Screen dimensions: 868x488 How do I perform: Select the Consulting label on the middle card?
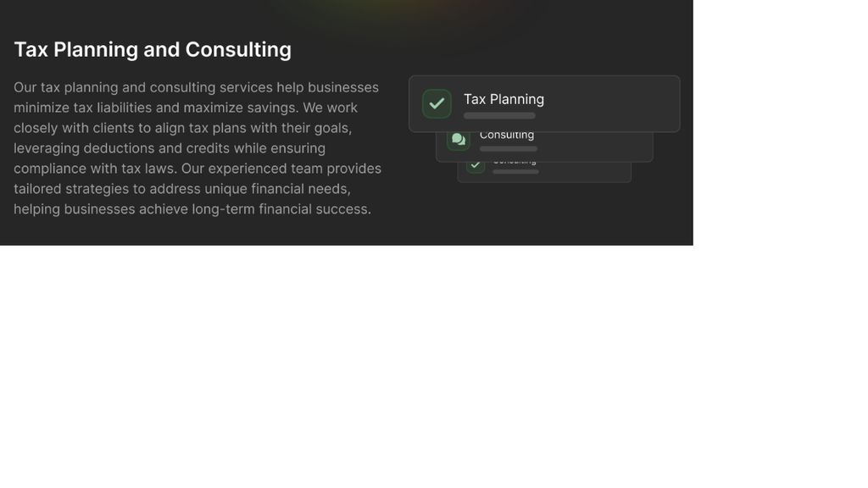[507, 136]
